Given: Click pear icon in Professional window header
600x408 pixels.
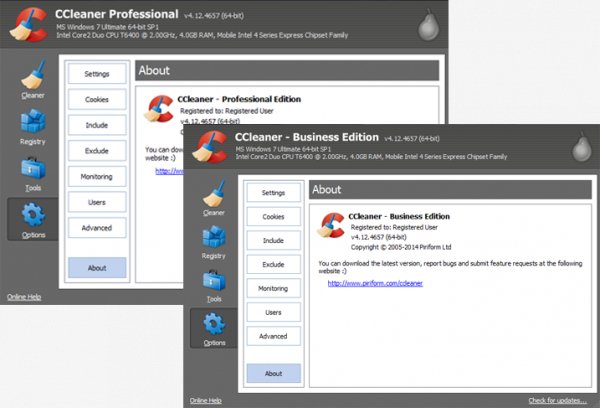Looking at the screenshot, I should (x=428, y=25).
